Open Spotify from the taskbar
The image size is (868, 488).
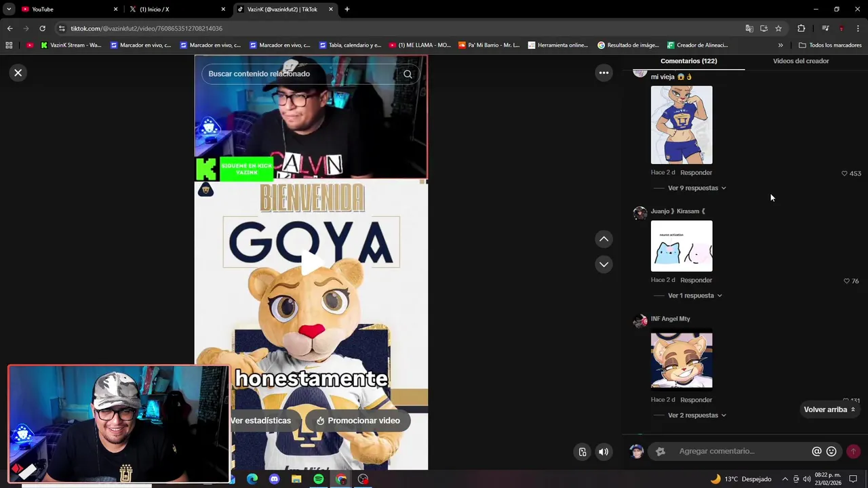coord(319,479)
